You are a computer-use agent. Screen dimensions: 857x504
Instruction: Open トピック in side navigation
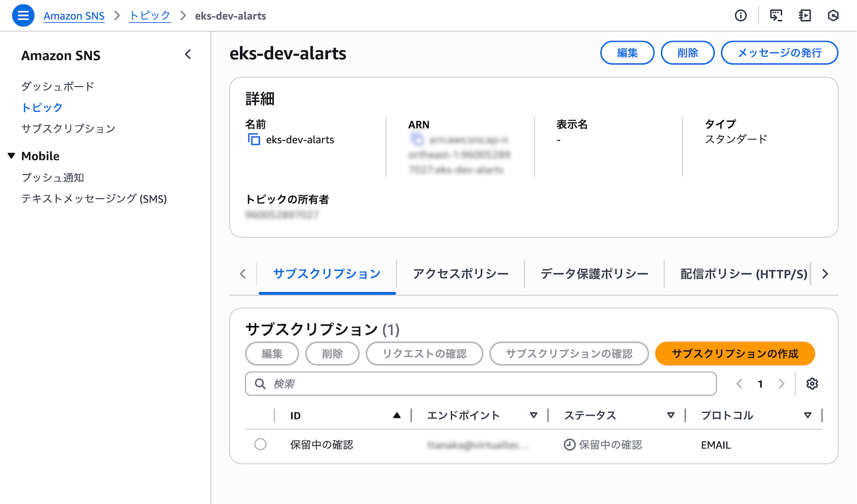[x=42, y=107]
